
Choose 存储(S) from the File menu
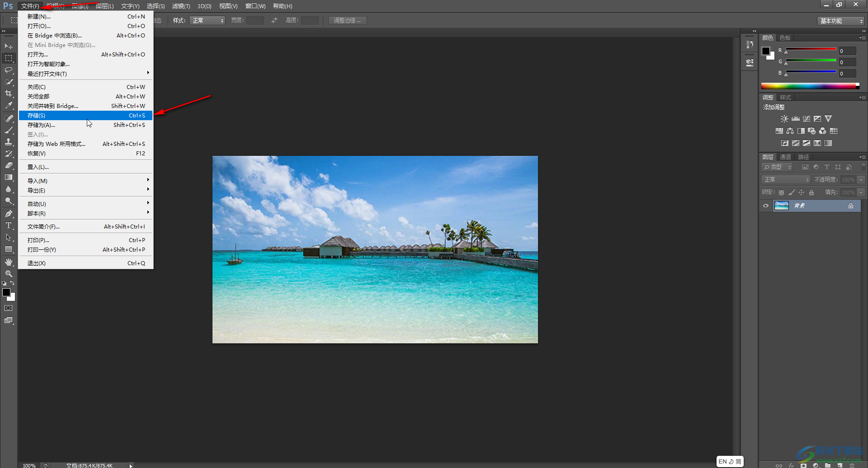point(86,116)
